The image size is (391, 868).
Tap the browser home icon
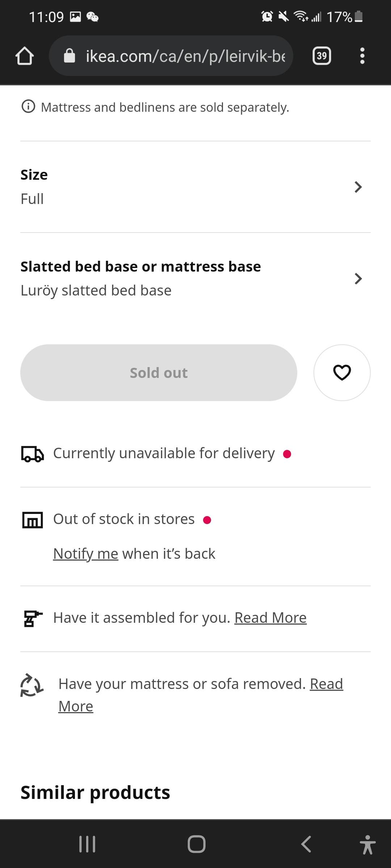[x=25, y=56]
